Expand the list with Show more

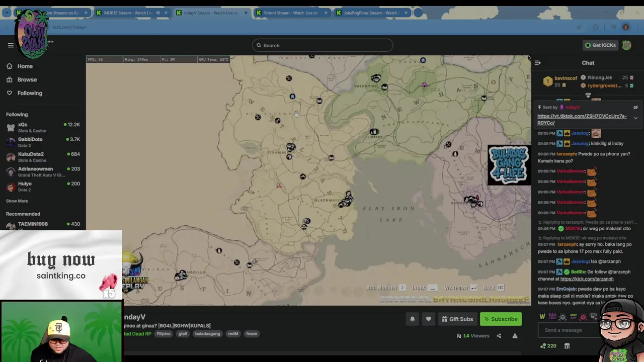[17, 201]
